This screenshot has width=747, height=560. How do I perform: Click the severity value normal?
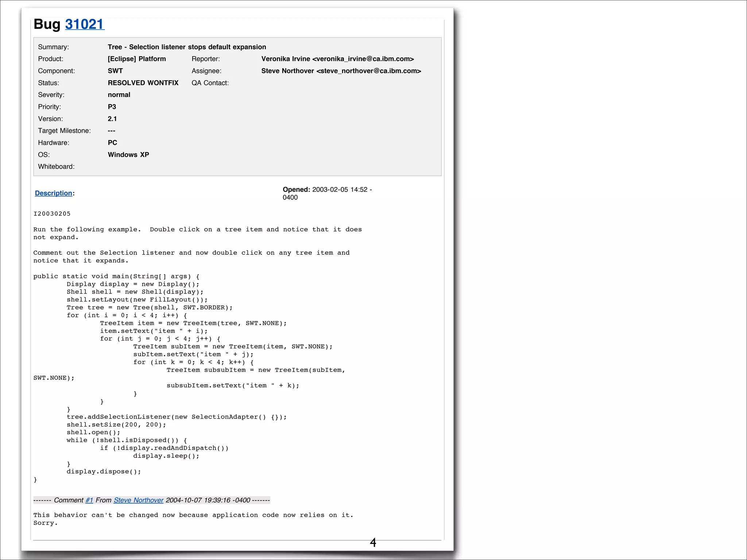[119, 95]
